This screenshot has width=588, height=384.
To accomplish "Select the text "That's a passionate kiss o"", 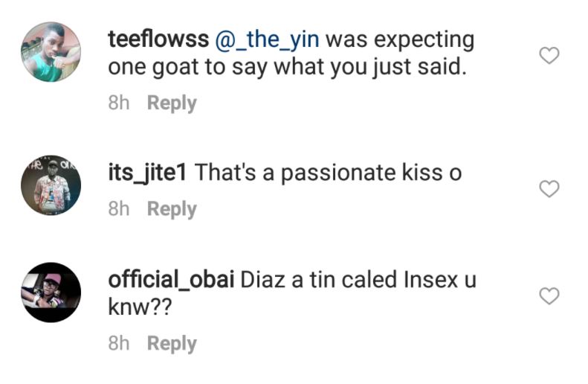I will coord(329,173).
